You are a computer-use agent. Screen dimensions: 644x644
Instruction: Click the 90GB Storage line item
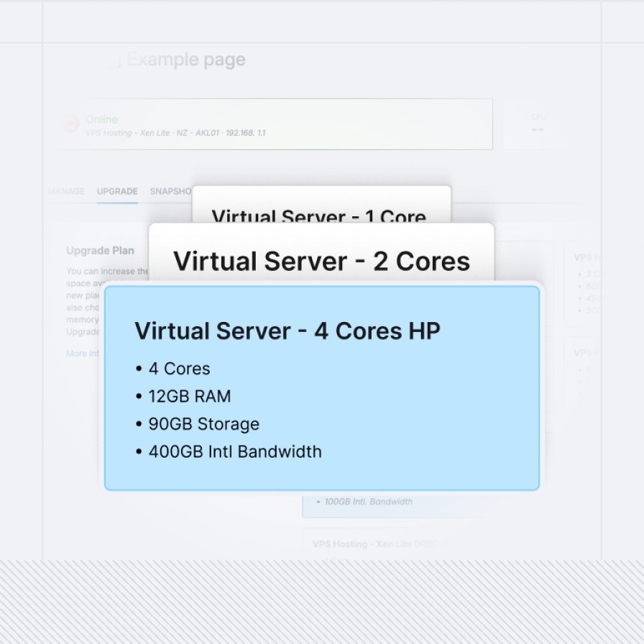pos(203,424)
